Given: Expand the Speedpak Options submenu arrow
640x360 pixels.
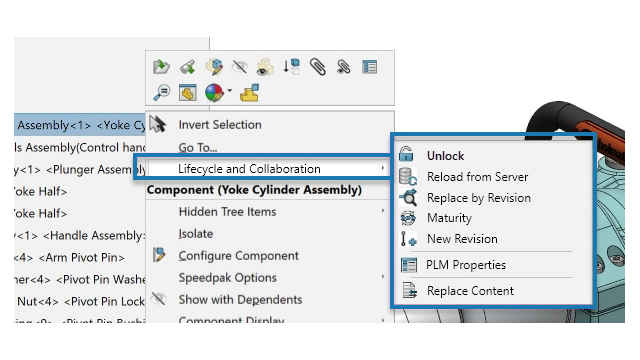Looking at the screenshot, I should (382, 276).
